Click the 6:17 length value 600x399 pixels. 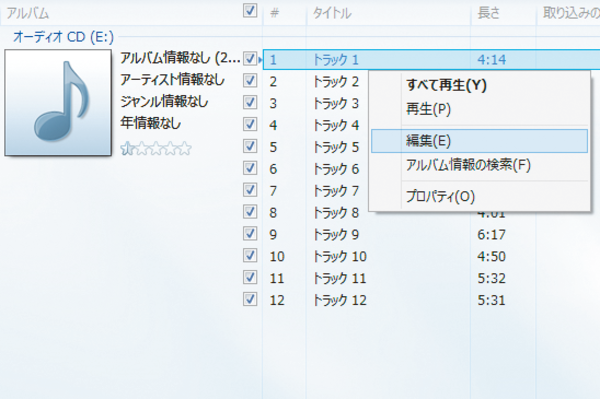tap(491, 234)
